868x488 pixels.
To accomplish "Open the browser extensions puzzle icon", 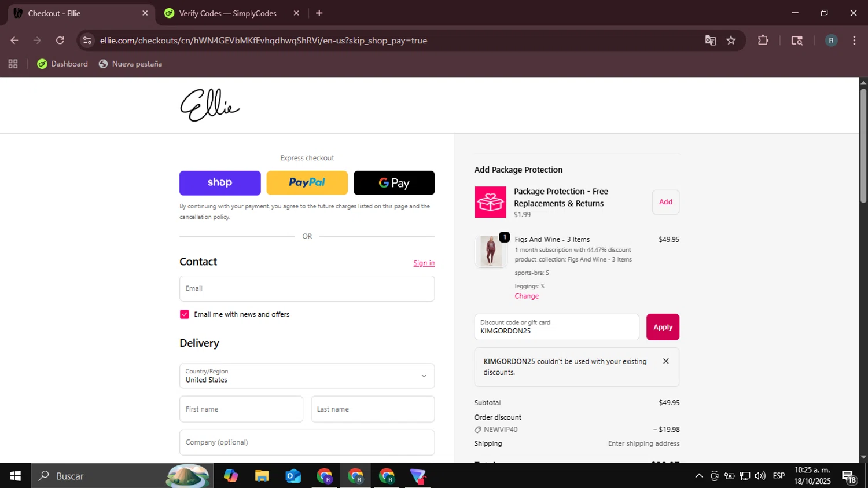I will coord(763,41).
